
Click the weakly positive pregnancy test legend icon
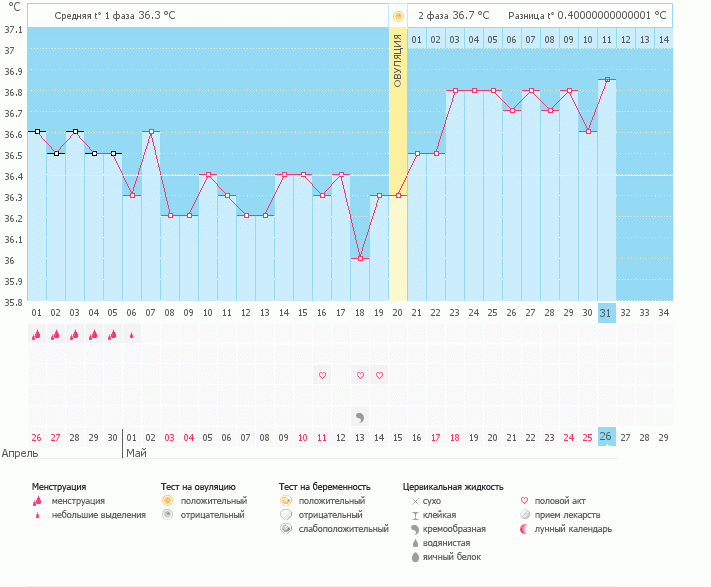[x=286, y=529]
